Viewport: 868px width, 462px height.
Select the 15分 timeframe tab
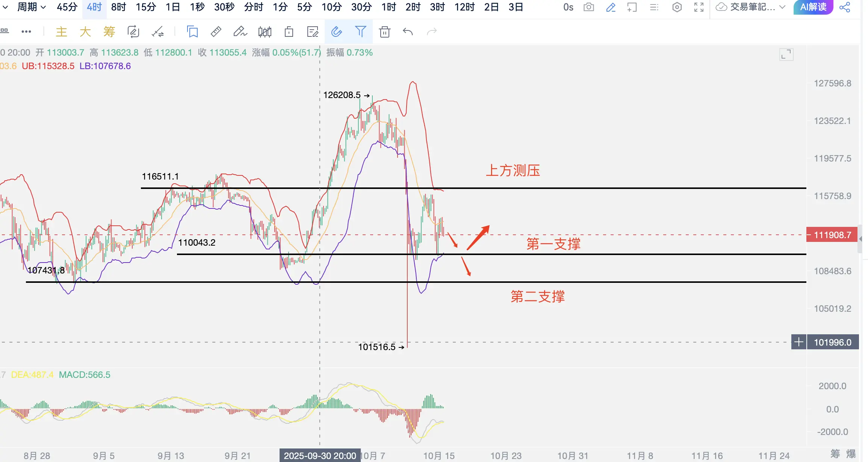146,7
